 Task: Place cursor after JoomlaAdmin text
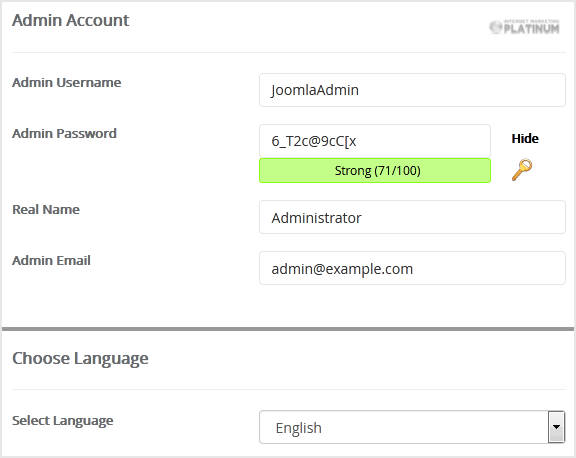coord(360,90)
